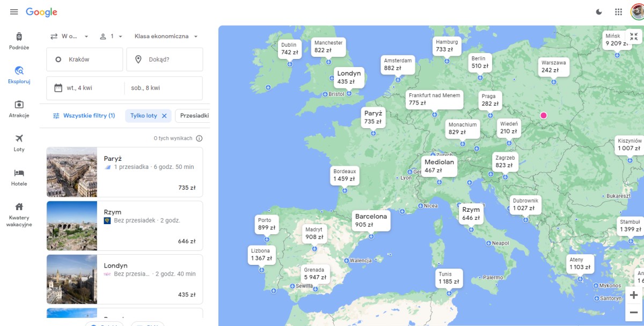
Task: Click the O tych wynikach info icon
Action: pyautogui.click(x=199, y=138)
